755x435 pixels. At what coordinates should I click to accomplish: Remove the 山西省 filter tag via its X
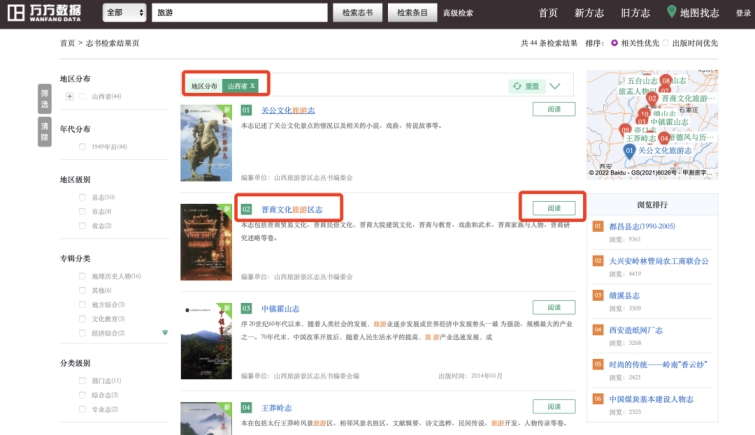coord(253,86)
